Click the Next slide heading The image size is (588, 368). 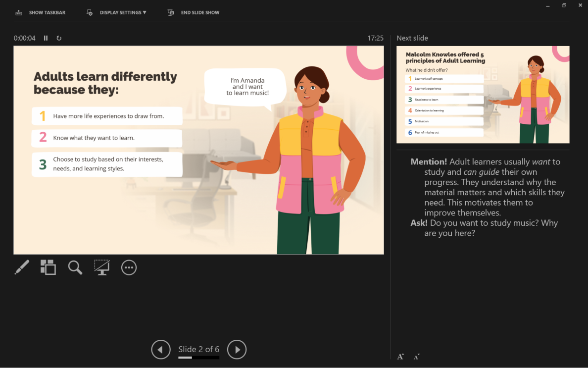412,38
